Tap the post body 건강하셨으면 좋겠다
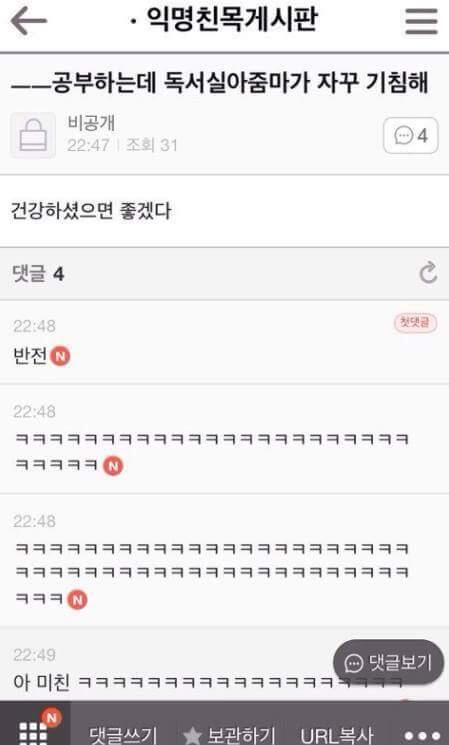Image resolution: width=449 pixels, height=745 pixels. 91,210
